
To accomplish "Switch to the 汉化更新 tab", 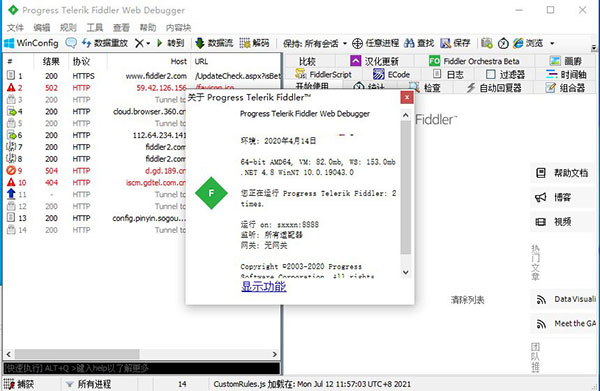I will pos(375,61).
